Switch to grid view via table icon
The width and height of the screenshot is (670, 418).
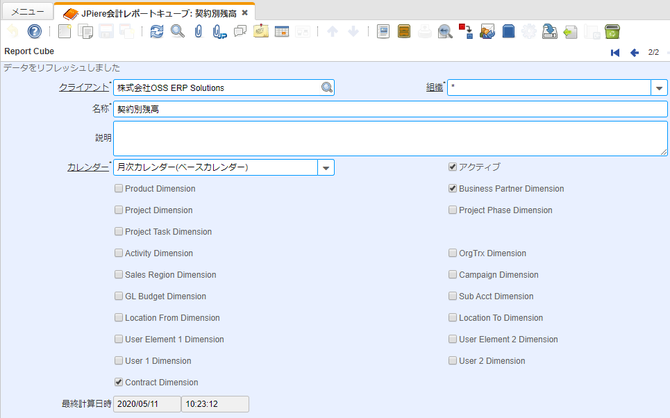coord(282,31)
